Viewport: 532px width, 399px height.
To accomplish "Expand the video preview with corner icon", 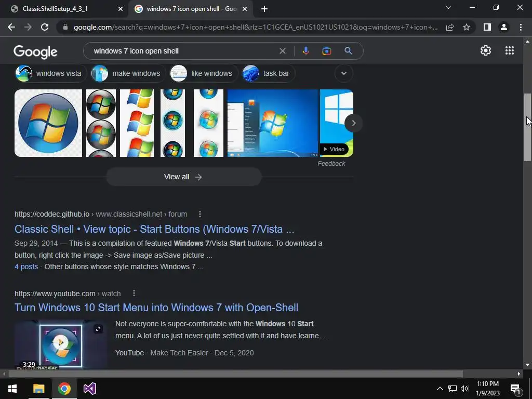I will click(98, 329).
